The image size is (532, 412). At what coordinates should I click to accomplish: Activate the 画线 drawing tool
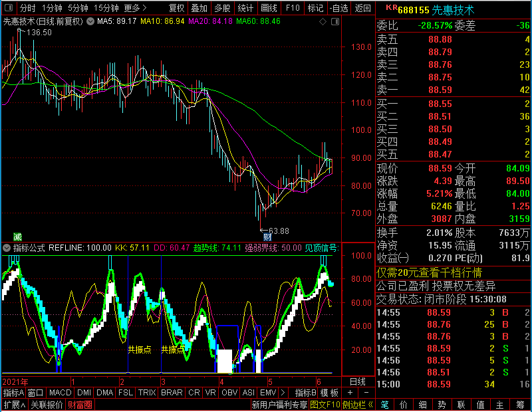(x=269, y=8)
